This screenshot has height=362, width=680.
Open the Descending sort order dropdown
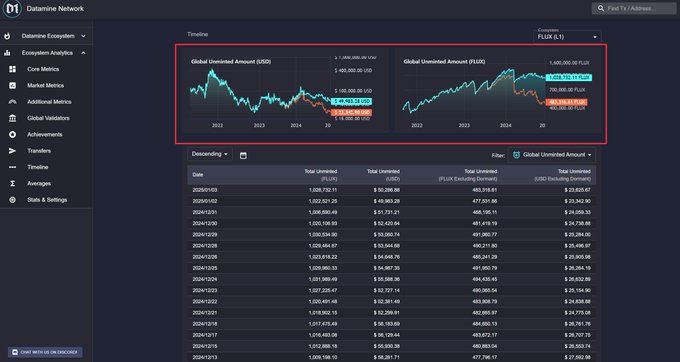pyautogui.click(x=210, y=154)
